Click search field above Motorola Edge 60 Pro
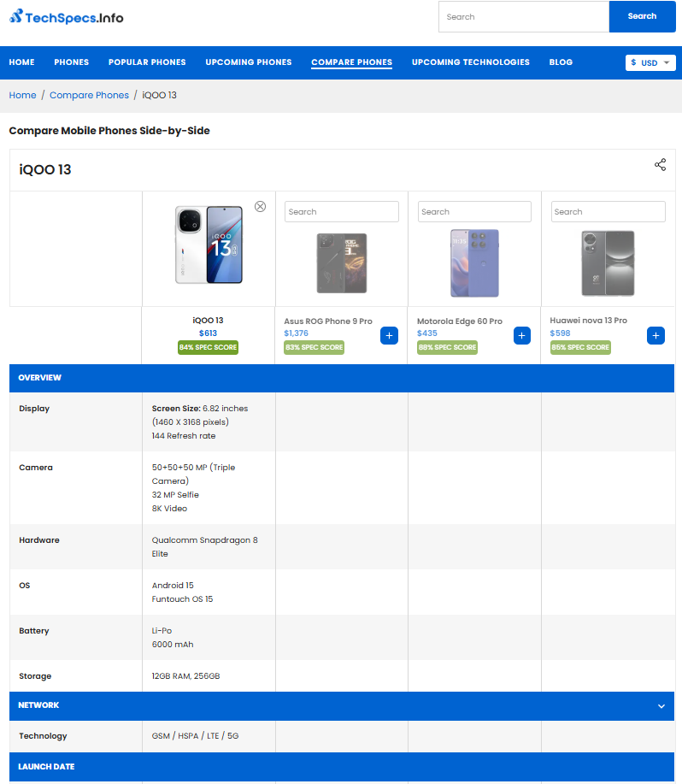Viewport: 682px width, 784px height. pyautogui.click(x=474, y=211)
